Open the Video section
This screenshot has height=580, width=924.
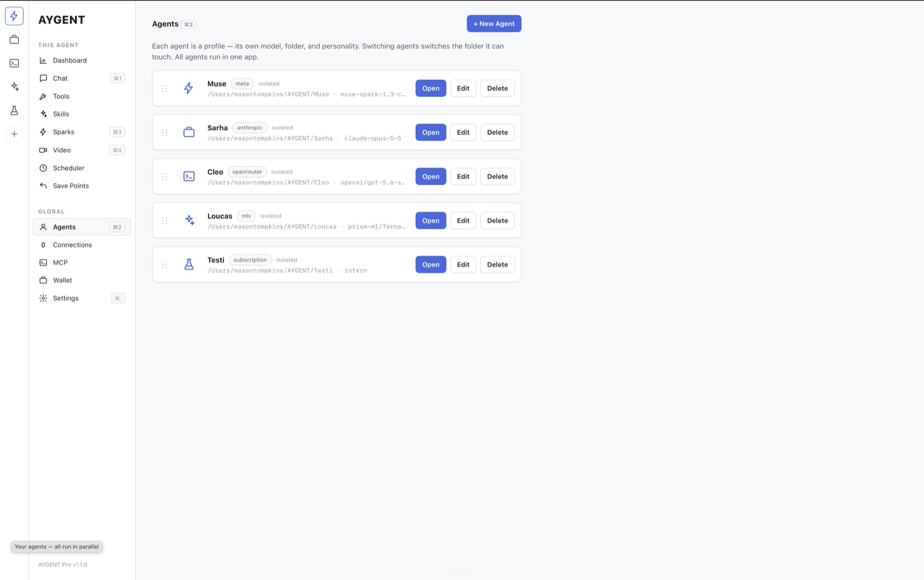click(x=82, y=150)
